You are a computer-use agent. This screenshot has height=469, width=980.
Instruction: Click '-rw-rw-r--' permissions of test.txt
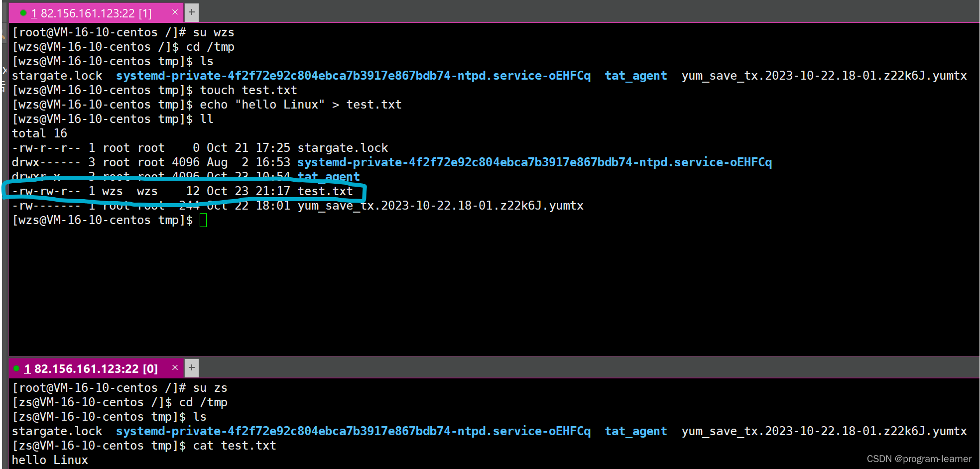coord(46,191)
